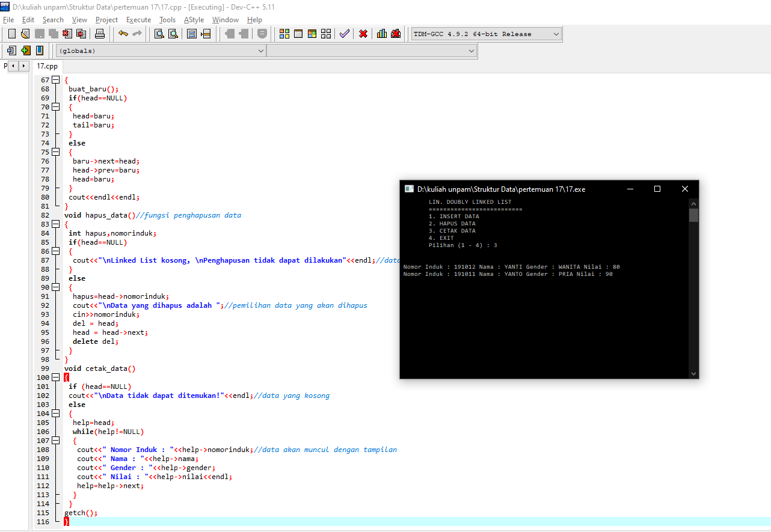
Task: Click the Delete Profiling Information icon
Action: (396, 34)
